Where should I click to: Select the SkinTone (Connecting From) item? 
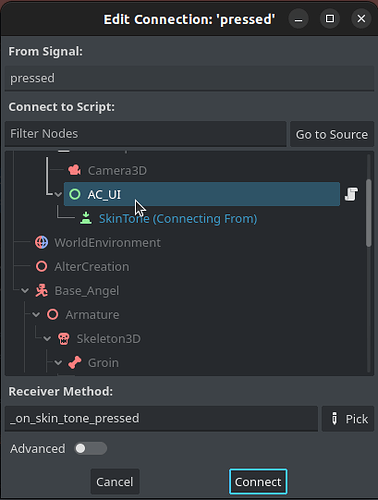(x=178, y=219)
